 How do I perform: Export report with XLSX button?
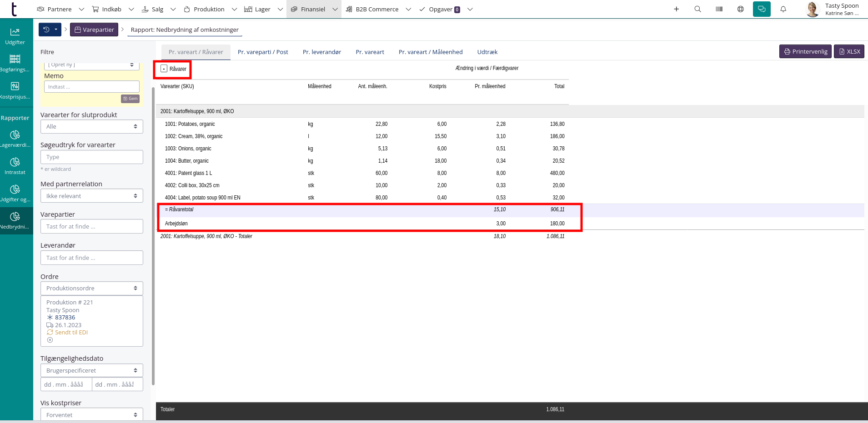849,51
